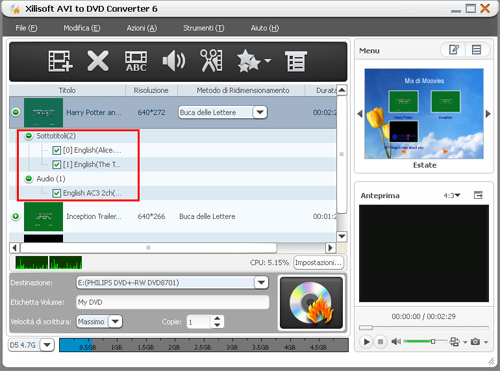Click the stars effects toolbar icon
This screenshot has width=500, height=371.
coord(248,61)
